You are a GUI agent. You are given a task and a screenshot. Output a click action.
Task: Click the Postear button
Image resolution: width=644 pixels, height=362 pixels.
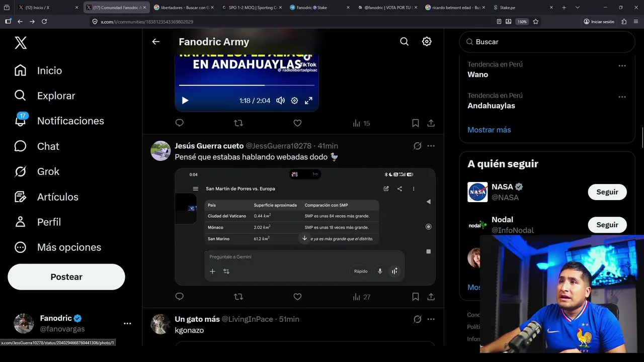pyautogui.click(x=66, y=277)
